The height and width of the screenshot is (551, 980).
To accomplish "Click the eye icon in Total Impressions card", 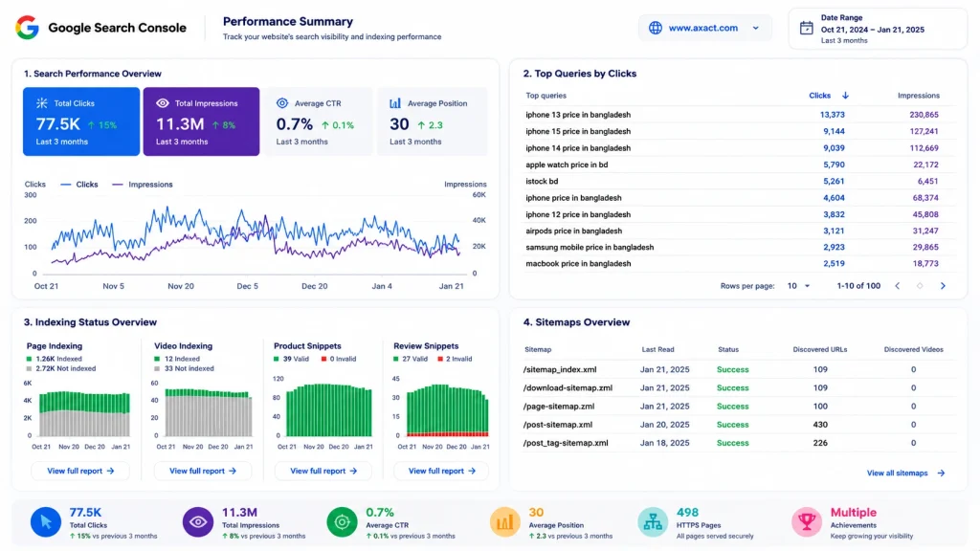I will pyautogui.click(x=163, y=103).
